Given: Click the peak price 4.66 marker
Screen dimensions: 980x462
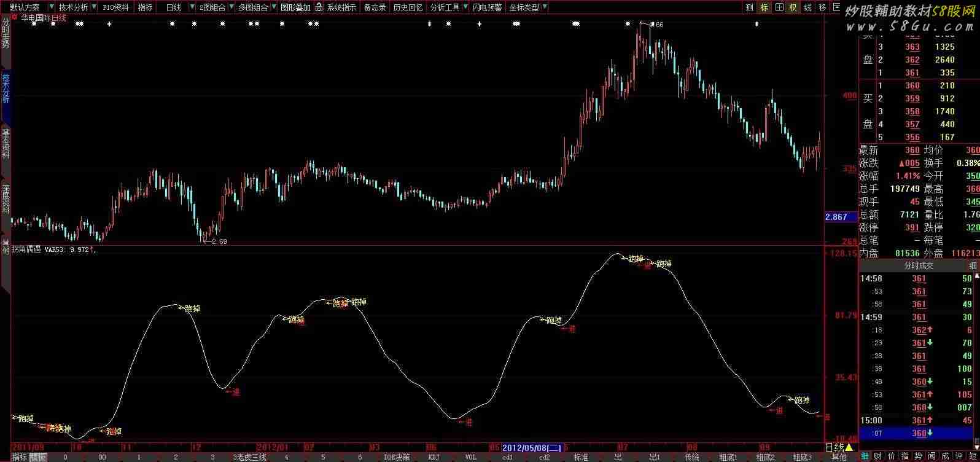Looking at the screenshot, I should (656, 25).
